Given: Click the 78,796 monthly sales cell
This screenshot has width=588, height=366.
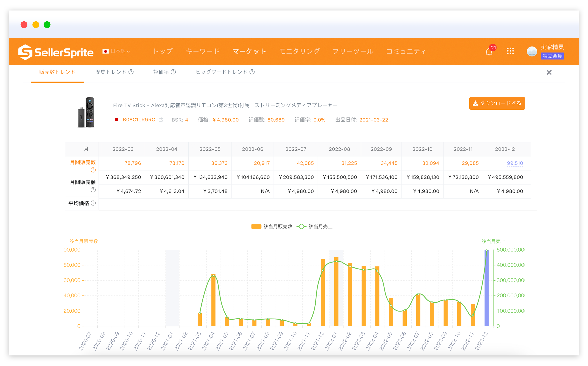Looking at the screenshot, I should click(123, 163).
